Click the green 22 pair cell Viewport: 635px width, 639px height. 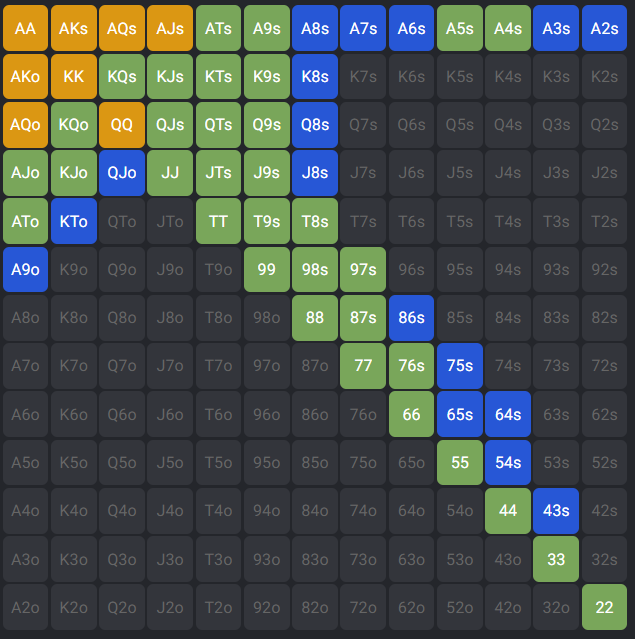coord(604,607)
